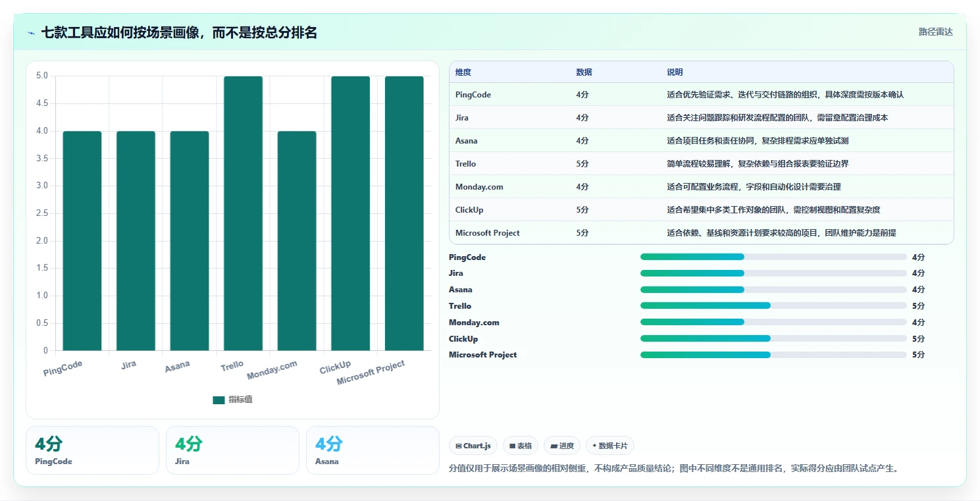Select the Microsoft Project label on the chart's x-axis
The height and width of the screenshot is (501, 980).
(x=371, y=373)
